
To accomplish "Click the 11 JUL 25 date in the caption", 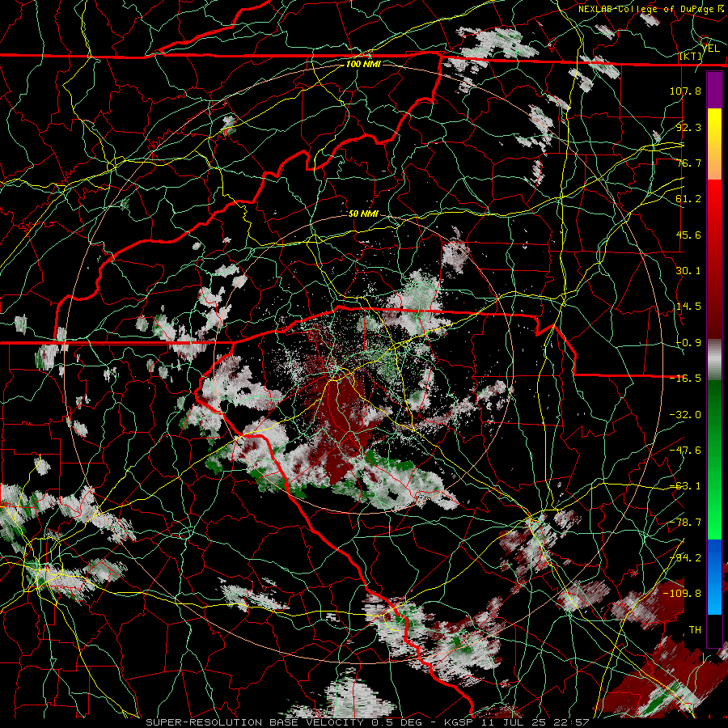I will 514,722.
